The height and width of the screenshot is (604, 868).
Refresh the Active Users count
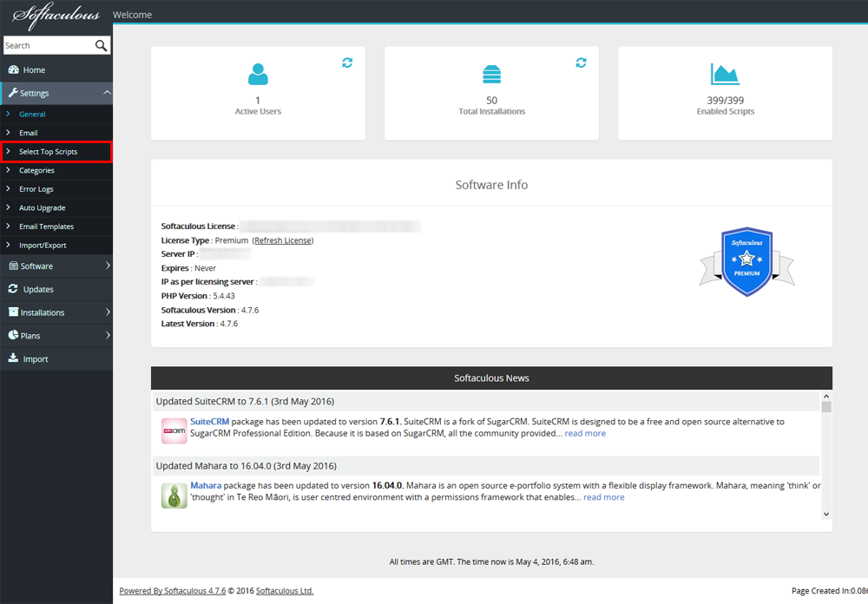pos(347,62)
